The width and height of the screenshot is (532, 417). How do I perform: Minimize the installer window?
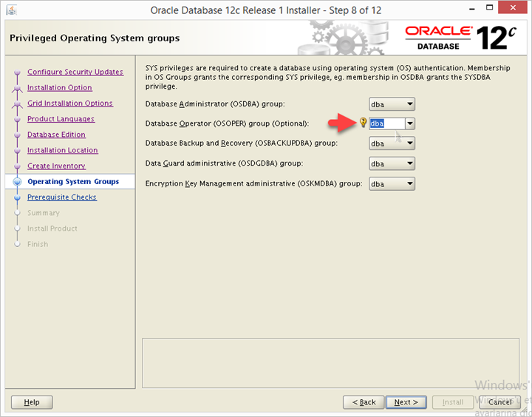471,8
